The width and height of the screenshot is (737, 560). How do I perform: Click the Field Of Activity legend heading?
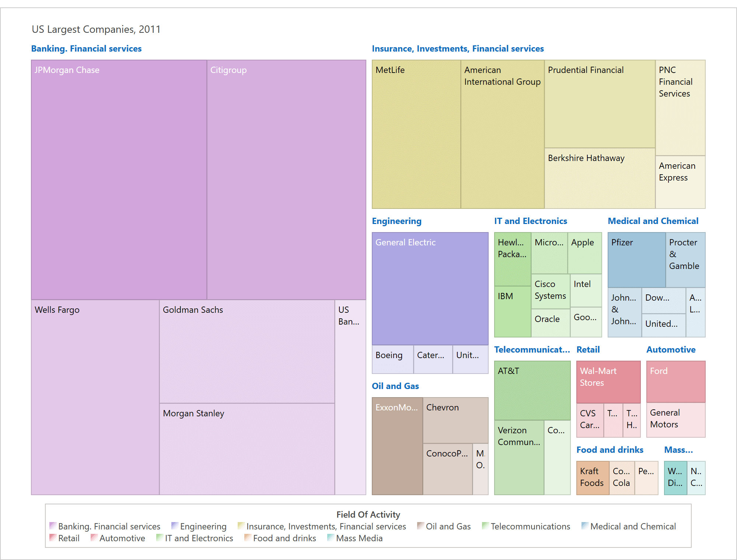coord(368,514)
